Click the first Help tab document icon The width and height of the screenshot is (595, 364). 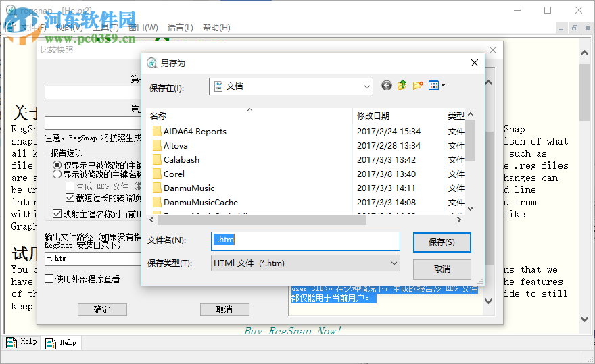11,342
